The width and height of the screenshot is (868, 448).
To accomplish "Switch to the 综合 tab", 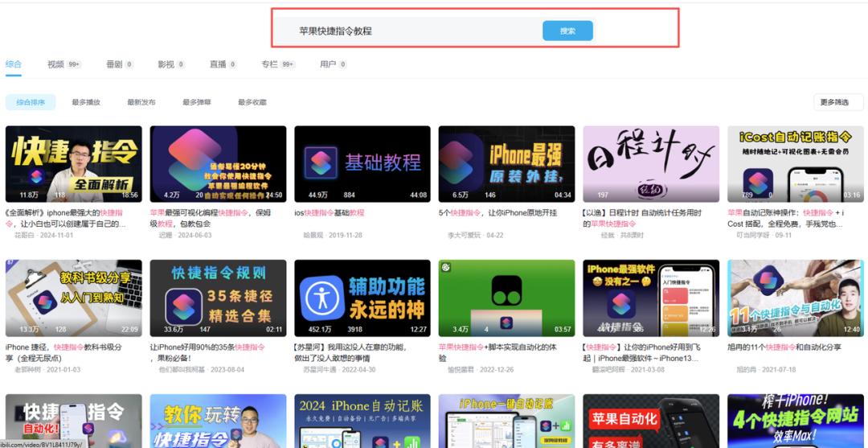I will (14, 64).
